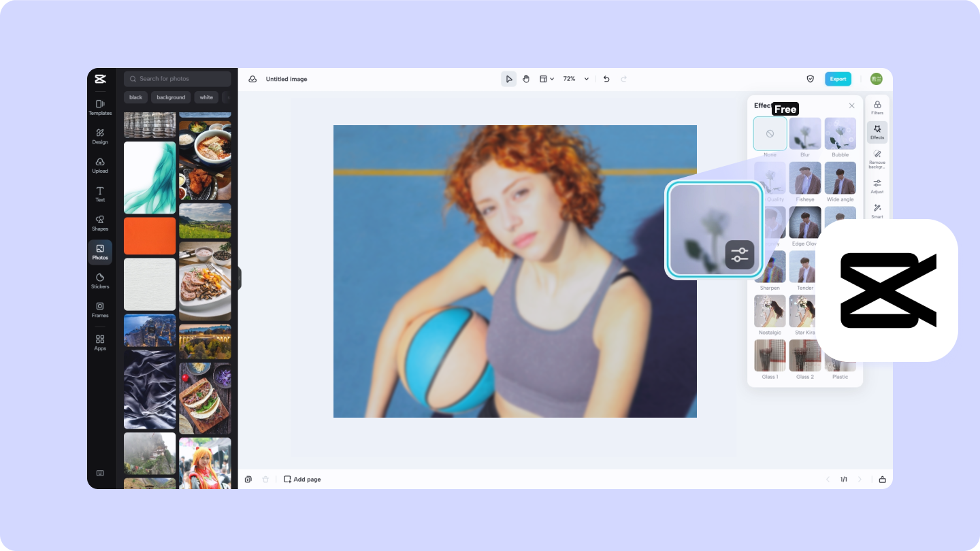The image size is (980, 551).
Task: Undo the last action
Action: click(606, 78)
